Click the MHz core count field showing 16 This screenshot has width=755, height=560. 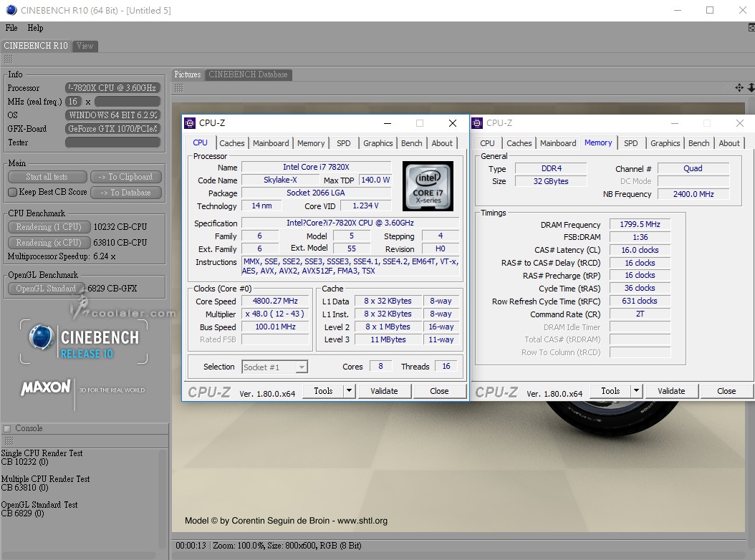[x=73, y=102]
